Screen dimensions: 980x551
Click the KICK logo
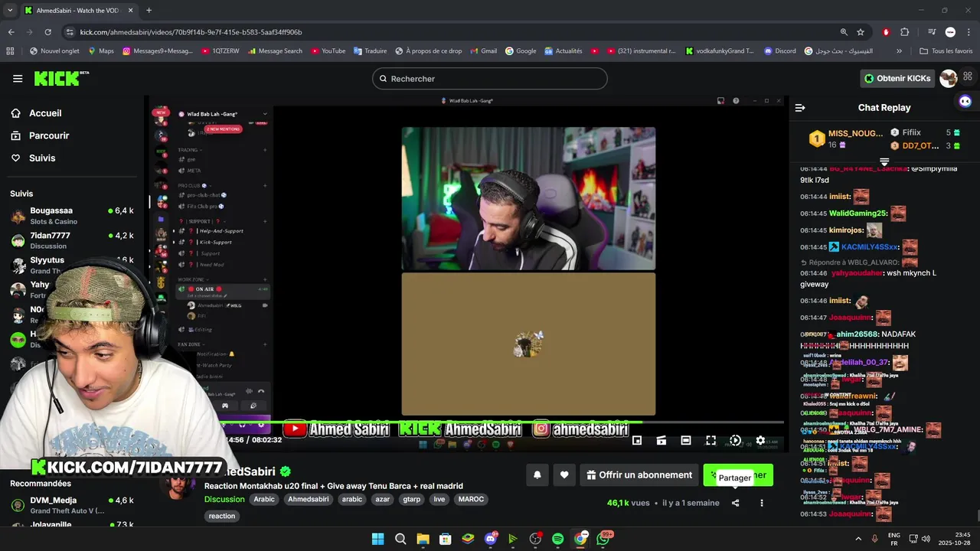pos(61,78)
